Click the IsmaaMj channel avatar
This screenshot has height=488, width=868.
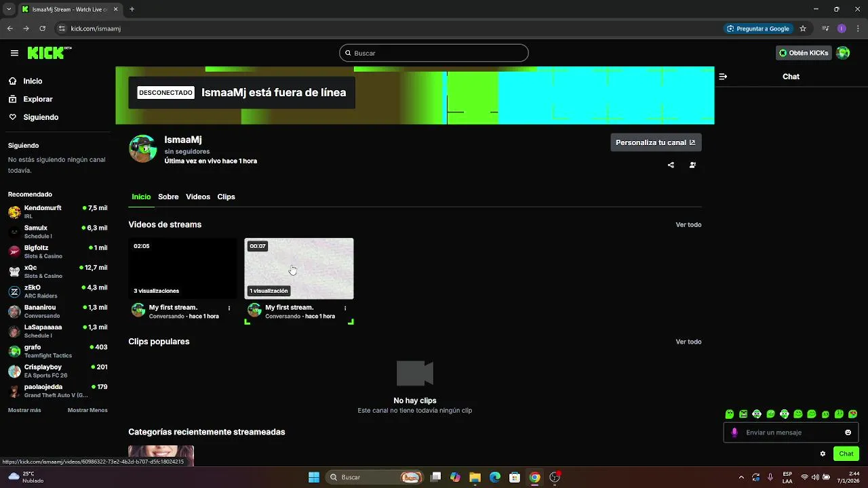point(143,148)
